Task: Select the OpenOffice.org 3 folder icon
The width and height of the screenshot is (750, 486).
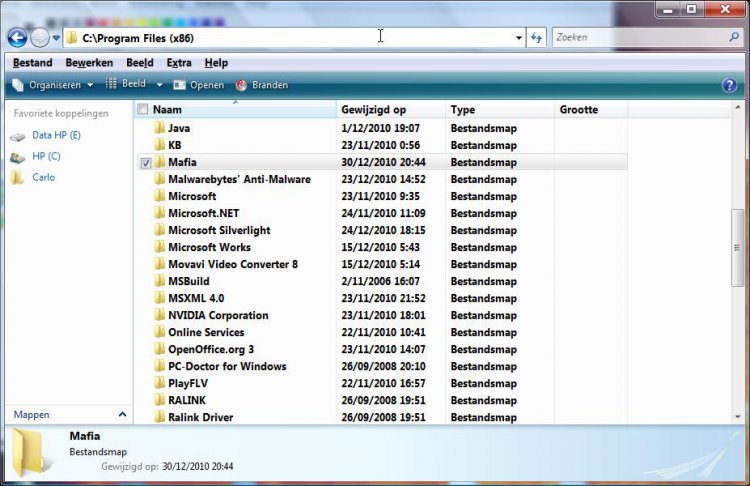Action: click(x=160, y=349)
